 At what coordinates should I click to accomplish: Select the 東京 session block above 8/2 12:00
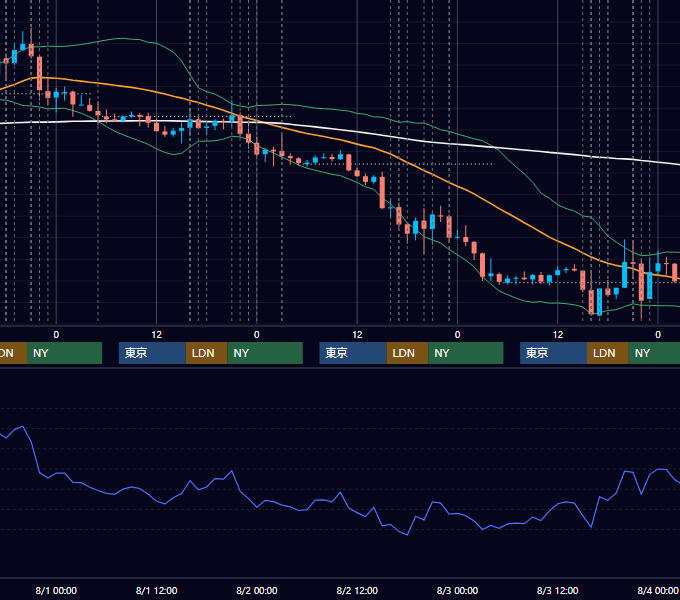353,353
